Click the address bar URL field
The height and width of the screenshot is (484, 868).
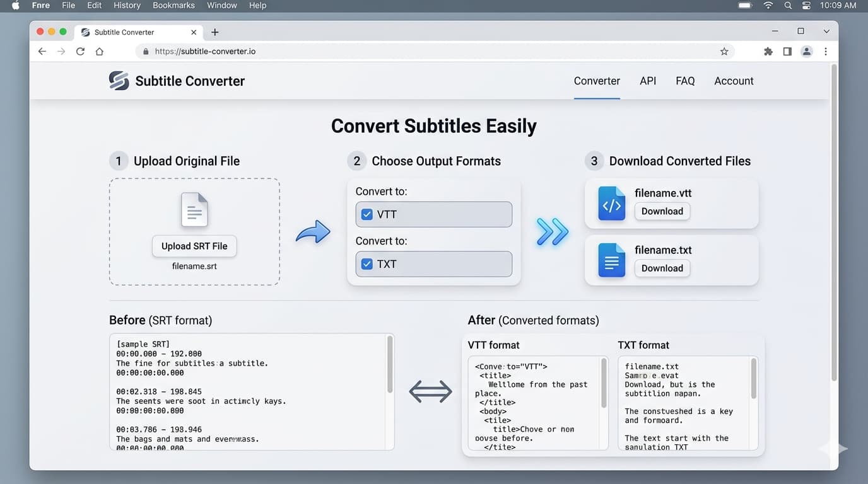(435, 52)
